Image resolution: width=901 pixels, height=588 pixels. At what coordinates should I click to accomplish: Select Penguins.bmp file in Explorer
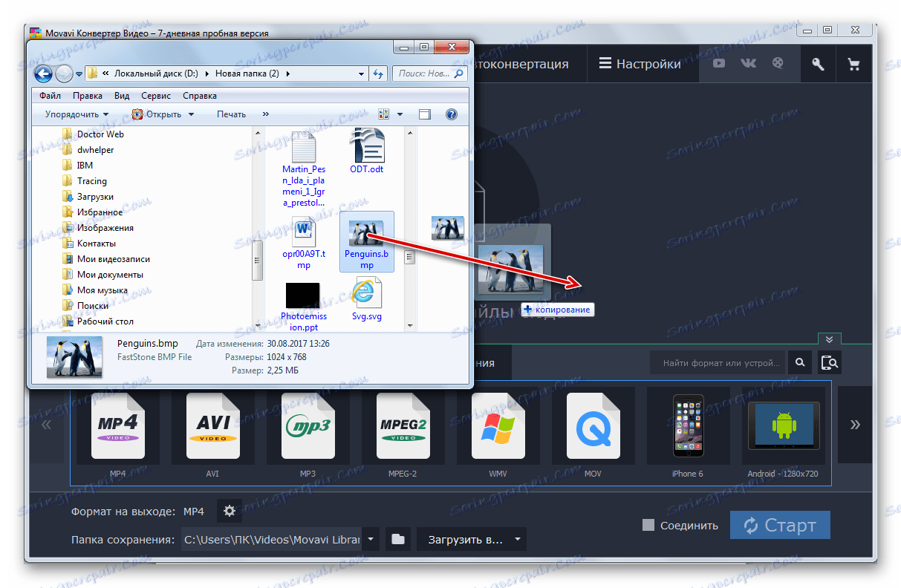tap(367, 241)
